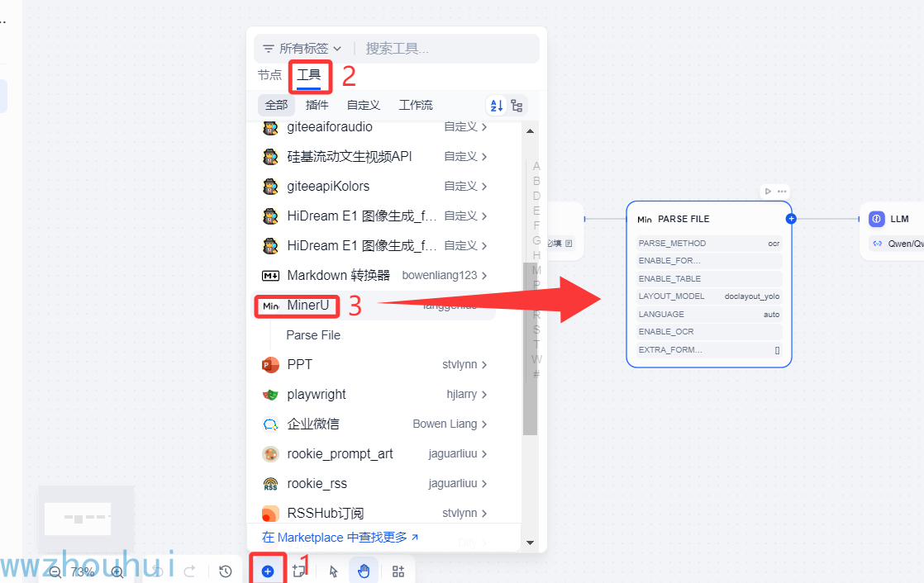This screenshot has width=924, height=583.
Task: Click the LANGUAGE auto field
Action: [x=709, y=315]
